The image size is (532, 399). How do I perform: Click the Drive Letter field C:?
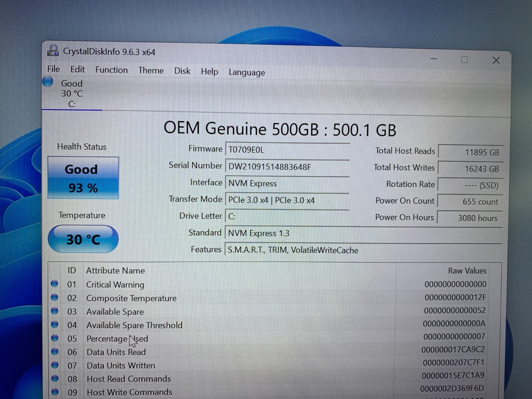(x=287, y=216)
